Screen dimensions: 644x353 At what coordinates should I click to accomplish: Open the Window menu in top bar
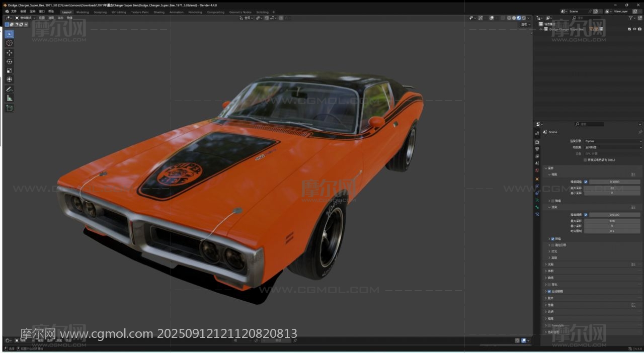[42, 12]
